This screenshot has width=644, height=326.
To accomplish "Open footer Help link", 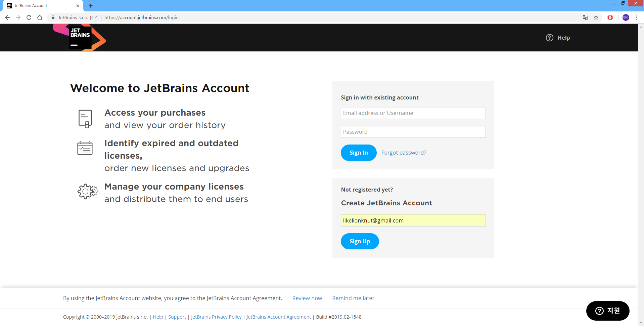I will pos(158,317).
